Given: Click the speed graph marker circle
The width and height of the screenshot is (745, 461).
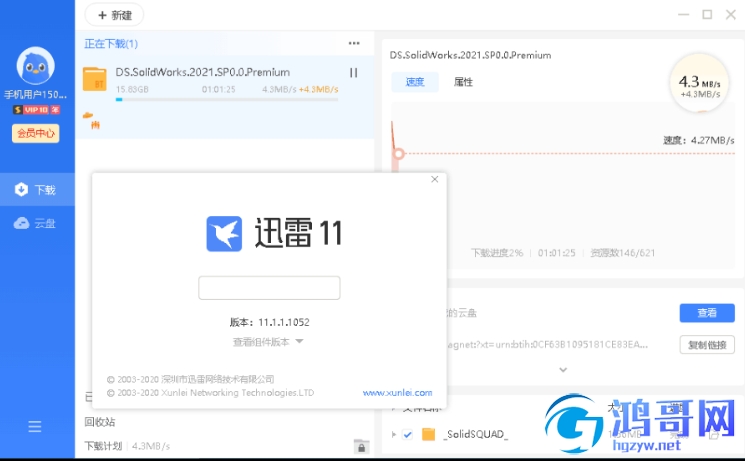Looking at the screenshot, I should click(x=399, y=154).
